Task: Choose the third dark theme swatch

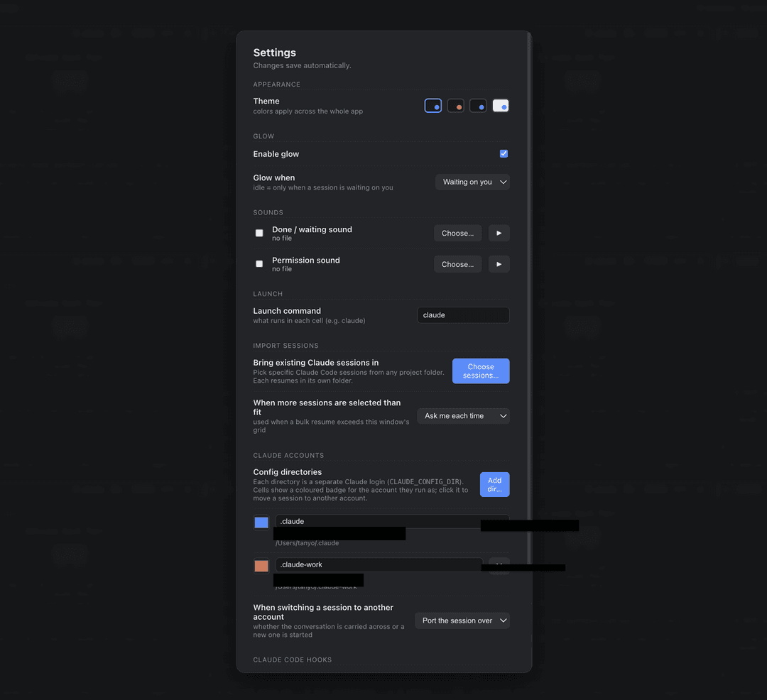Action: 478,106
